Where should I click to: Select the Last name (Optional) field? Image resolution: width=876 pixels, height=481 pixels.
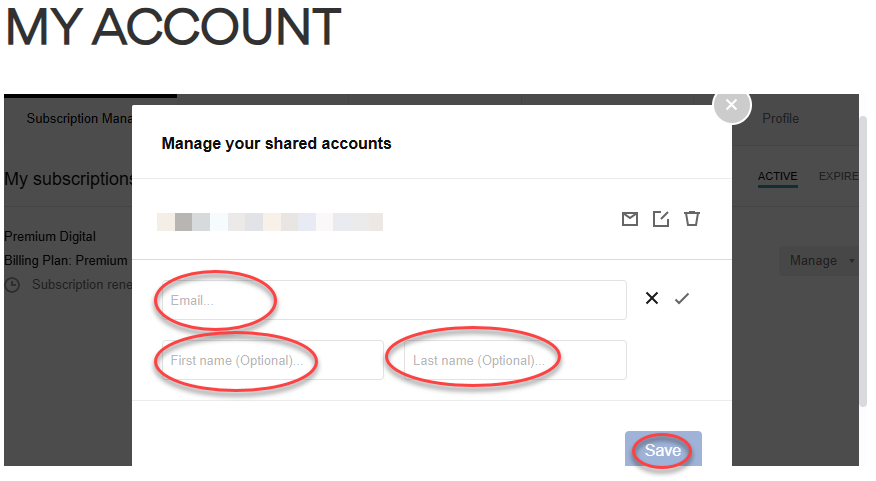tap(515, 360)
